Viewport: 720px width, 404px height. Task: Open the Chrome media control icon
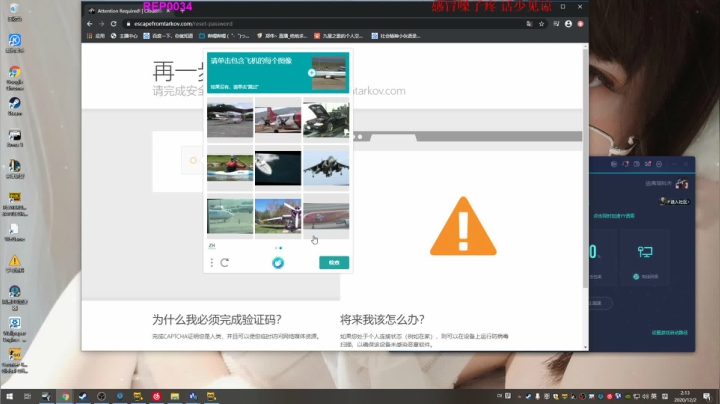coord(556,24)
